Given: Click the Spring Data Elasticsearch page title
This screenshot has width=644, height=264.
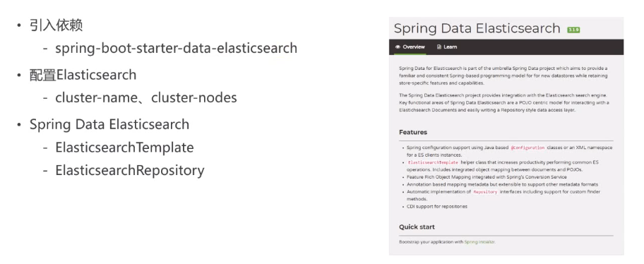Looking at the screenshot, I should pos(477,28).
